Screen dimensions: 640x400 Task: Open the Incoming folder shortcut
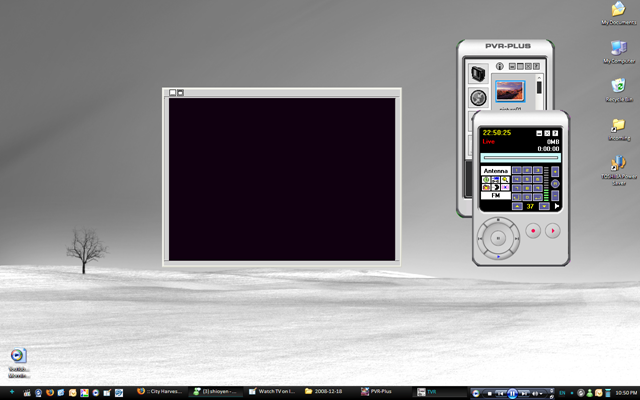(619, 129)
